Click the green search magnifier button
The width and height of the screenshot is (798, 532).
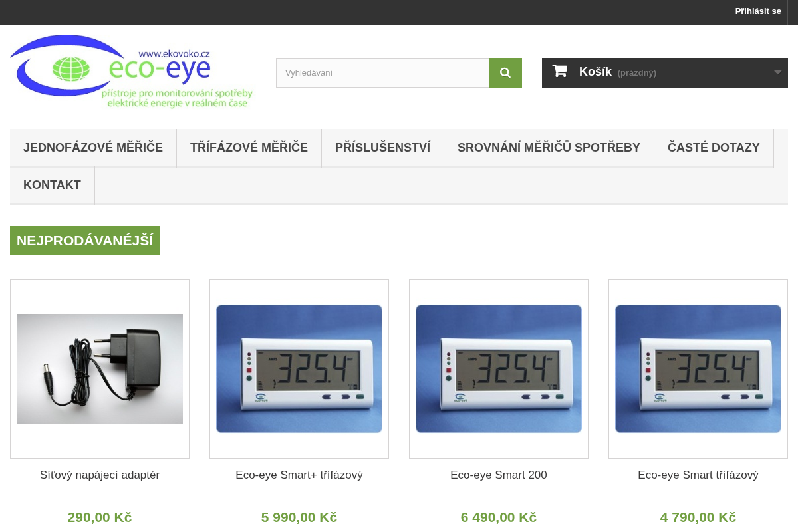[x=505, y=72]
